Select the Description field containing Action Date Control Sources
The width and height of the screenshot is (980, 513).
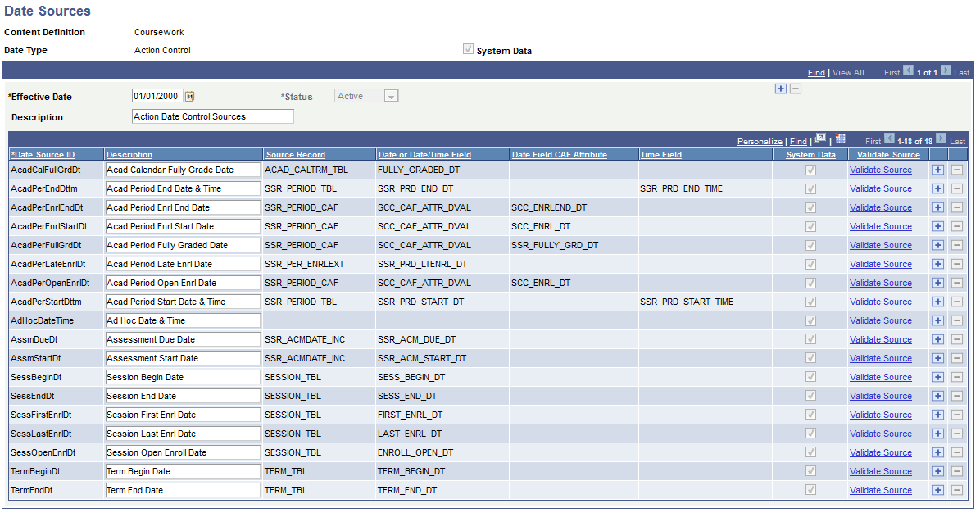click(212, 116)
